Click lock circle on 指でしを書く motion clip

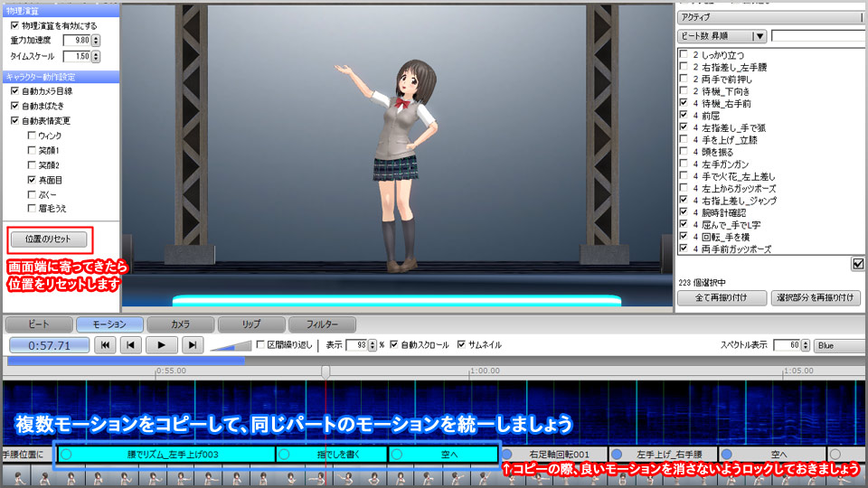[x=285, y=454]
